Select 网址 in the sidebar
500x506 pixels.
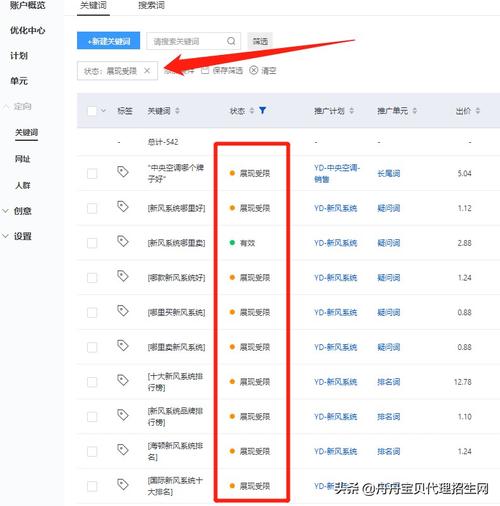click(x=23, y=159)
